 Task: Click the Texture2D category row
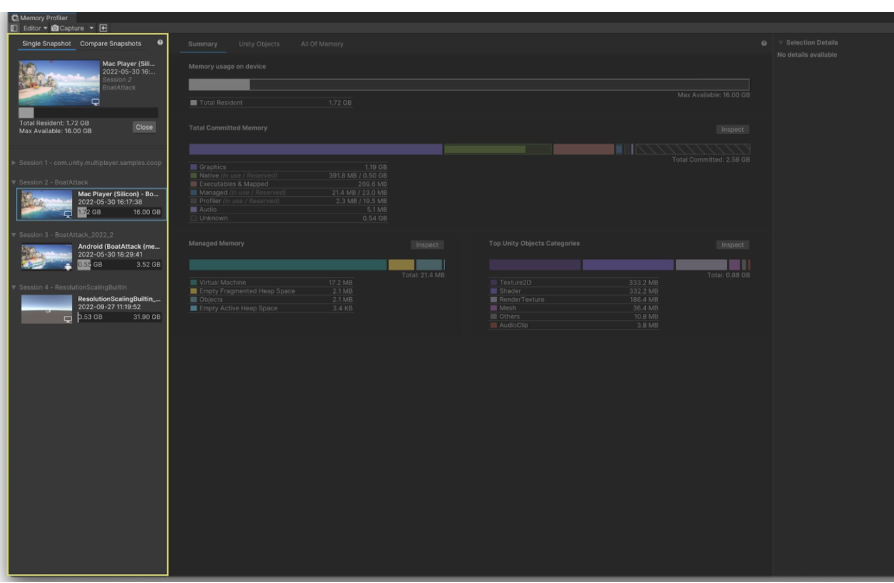tap(574, 283)
